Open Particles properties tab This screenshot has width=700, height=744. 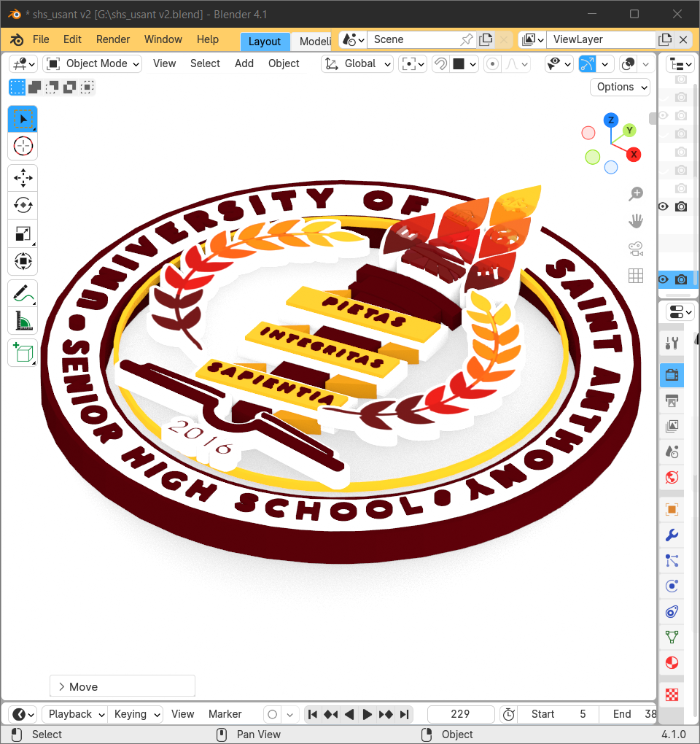672,561
